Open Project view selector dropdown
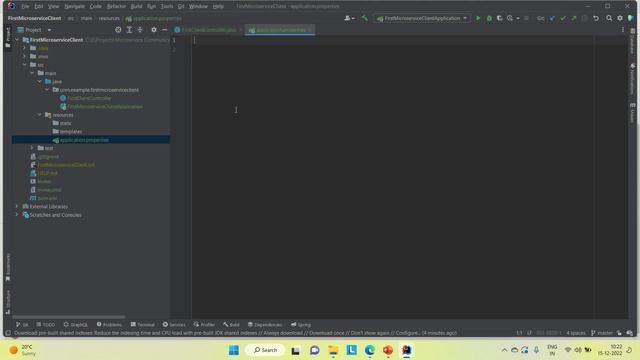This screenshot has height=360, width=640. (x=34, y=30)
